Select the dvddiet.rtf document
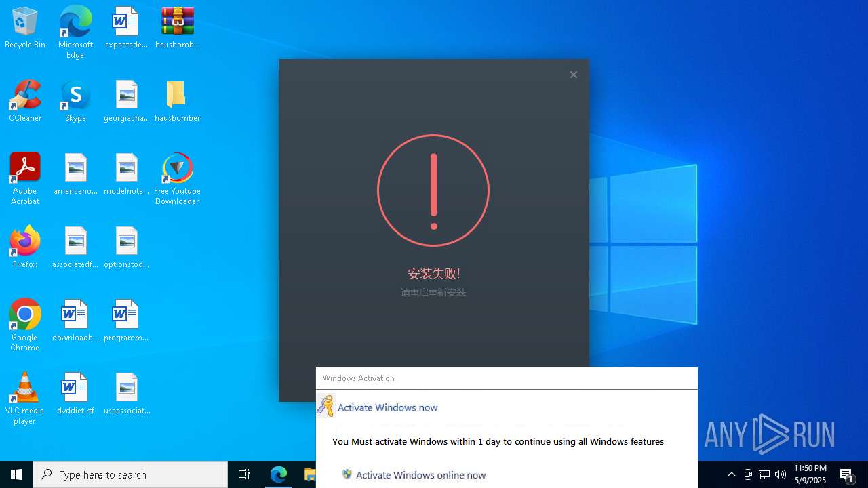This screenshot has width=868, height=488. tap(75, 394)
